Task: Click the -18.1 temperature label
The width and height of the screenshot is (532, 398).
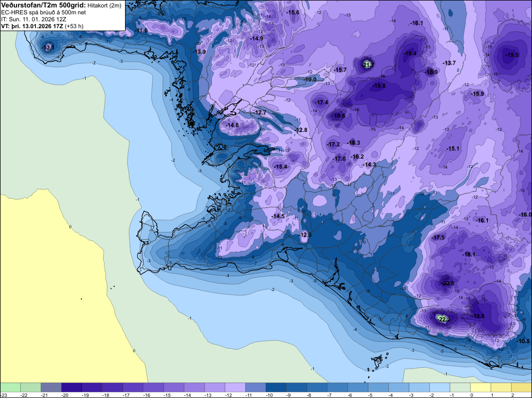Action: click(x=469, y=254)
